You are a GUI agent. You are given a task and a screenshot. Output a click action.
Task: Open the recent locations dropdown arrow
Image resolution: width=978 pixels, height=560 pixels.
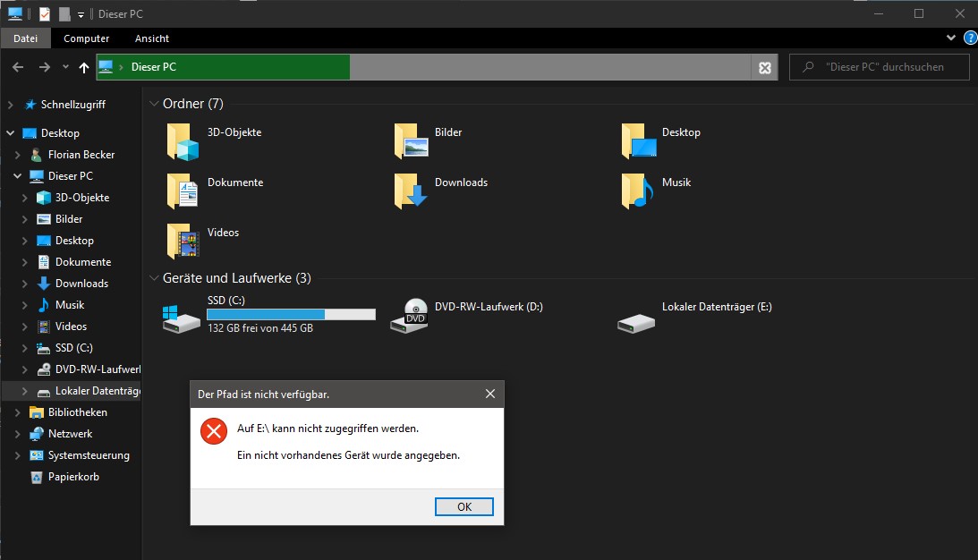coord(64,66)
